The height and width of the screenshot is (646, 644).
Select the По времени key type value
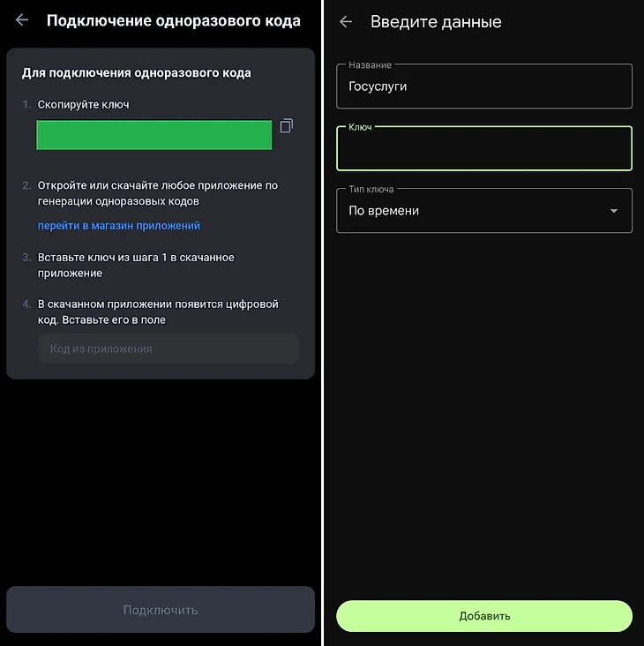tap(384, 211)
